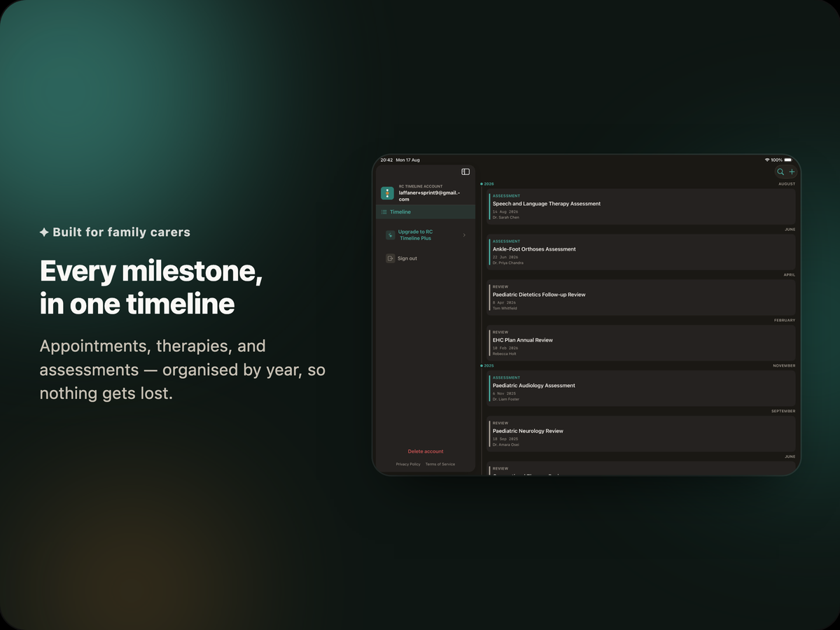Click the FEBRUARY month label
This screenshot has width=840, height=630.
pyautogui.click(x=785, y=320)
